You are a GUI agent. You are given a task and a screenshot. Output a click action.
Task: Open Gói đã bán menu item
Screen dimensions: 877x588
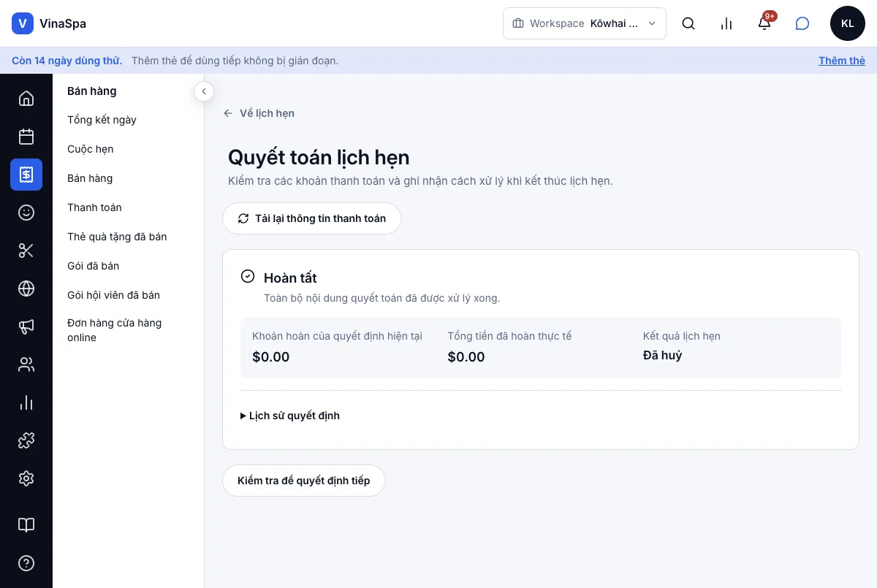(x=93, y=266)
